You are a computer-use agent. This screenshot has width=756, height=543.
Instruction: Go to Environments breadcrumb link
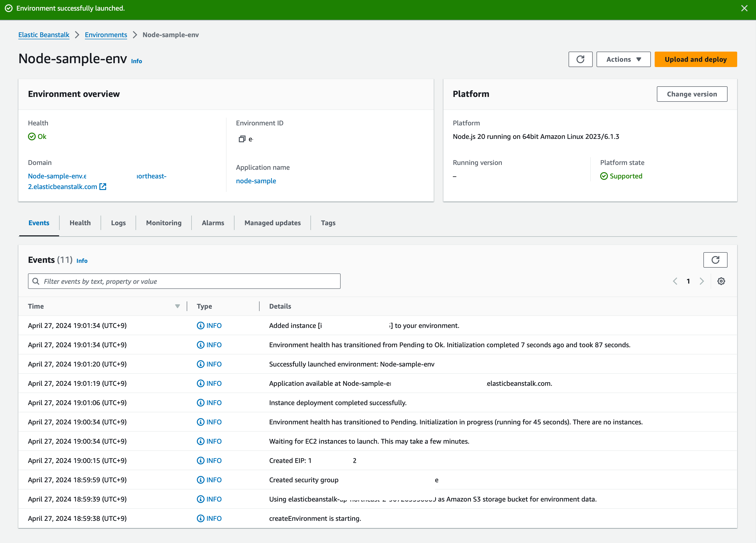coord(106,35)
